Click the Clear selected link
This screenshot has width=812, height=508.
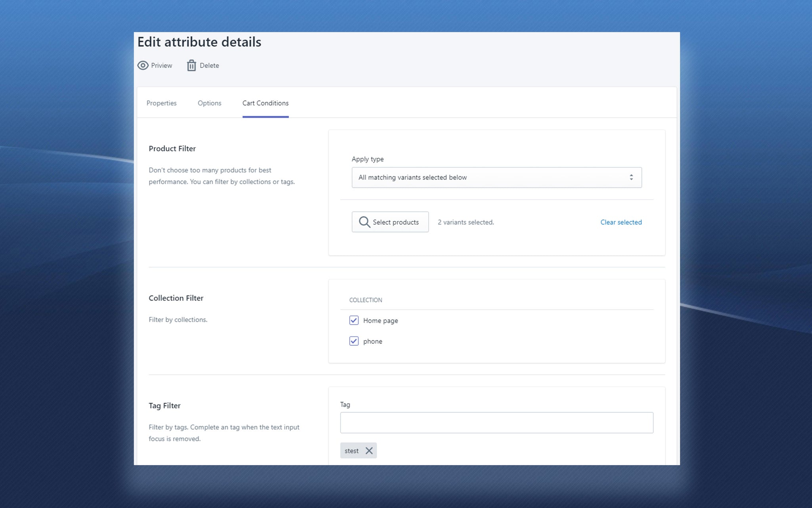click(620, 222)
